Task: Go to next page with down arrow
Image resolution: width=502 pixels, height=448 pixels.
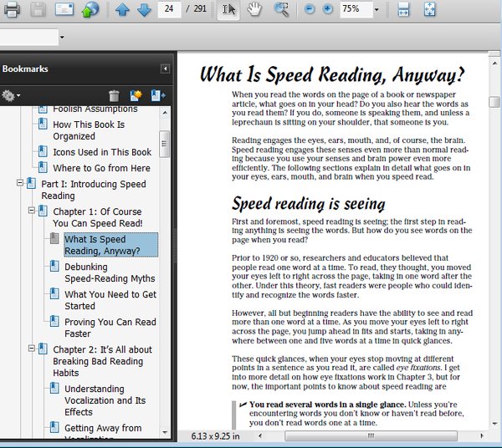Action: coord(144,9)
